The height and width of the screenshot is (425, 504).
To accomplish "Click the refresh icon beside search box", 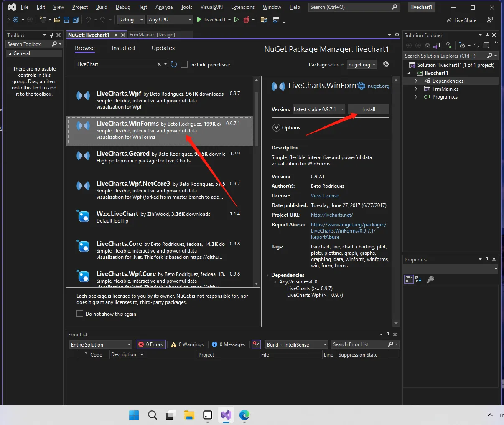I will click(x=174, y=64).
